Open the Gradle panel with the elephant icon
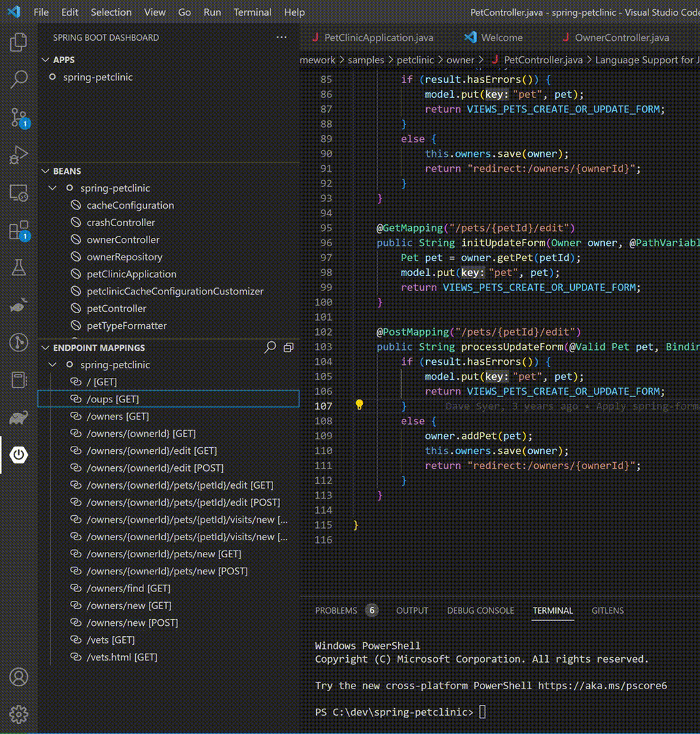The width and height of the screenshot is (700, 734). click(x=18, y=417)
